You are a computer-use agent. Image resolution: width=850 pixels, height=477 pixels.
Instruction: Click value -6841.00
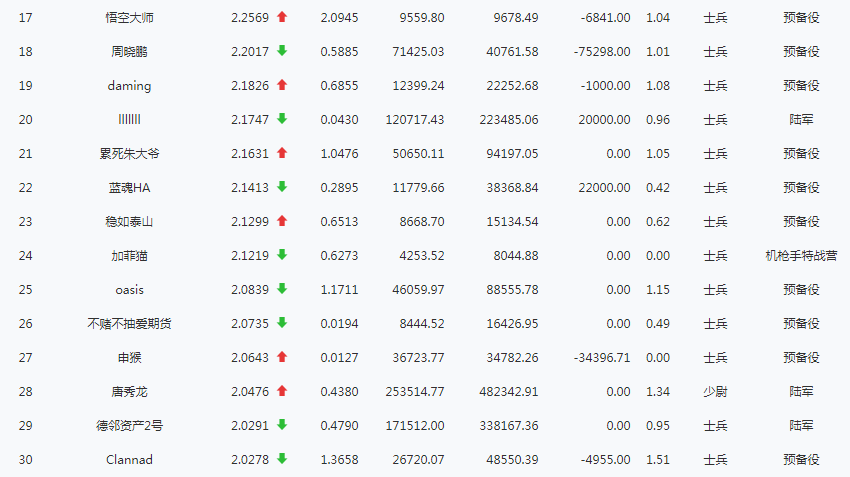click(606, 18)
